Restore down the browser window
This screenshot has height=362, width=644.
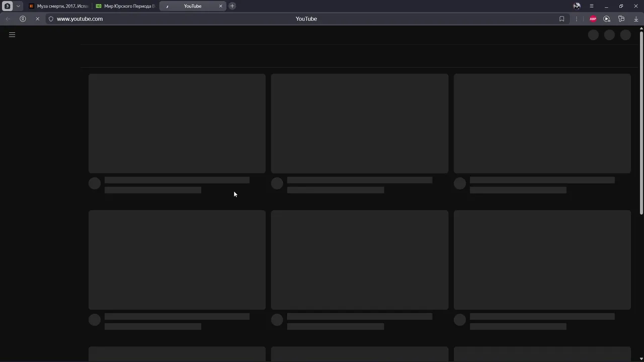point(621,6)
